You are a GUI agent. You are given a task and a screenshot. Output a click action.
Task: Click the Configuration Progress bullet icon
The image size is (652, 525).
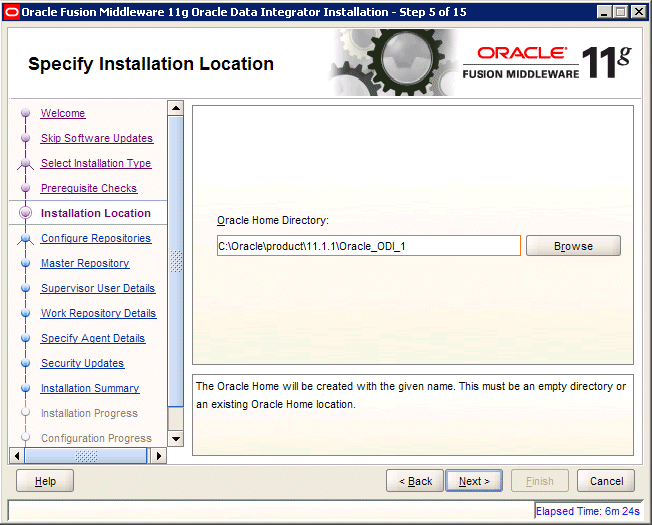pyautogui.click(x=25, y=437)
